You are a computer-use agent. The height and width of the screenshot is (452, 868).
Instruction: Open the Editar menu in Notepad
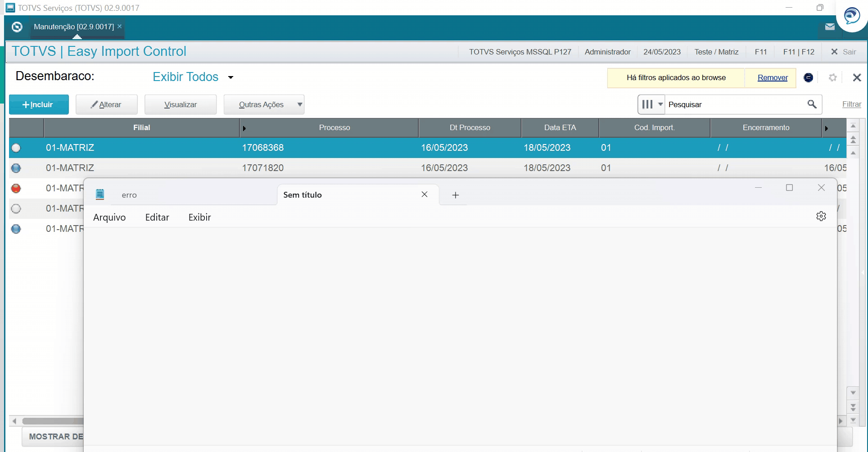click(x=157, y=217)
